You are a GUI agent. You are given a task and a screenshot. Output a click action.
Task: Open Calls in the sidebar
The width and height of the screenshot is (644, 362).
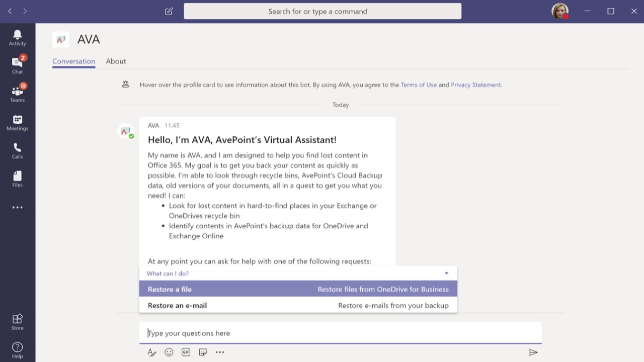(18, 150)
